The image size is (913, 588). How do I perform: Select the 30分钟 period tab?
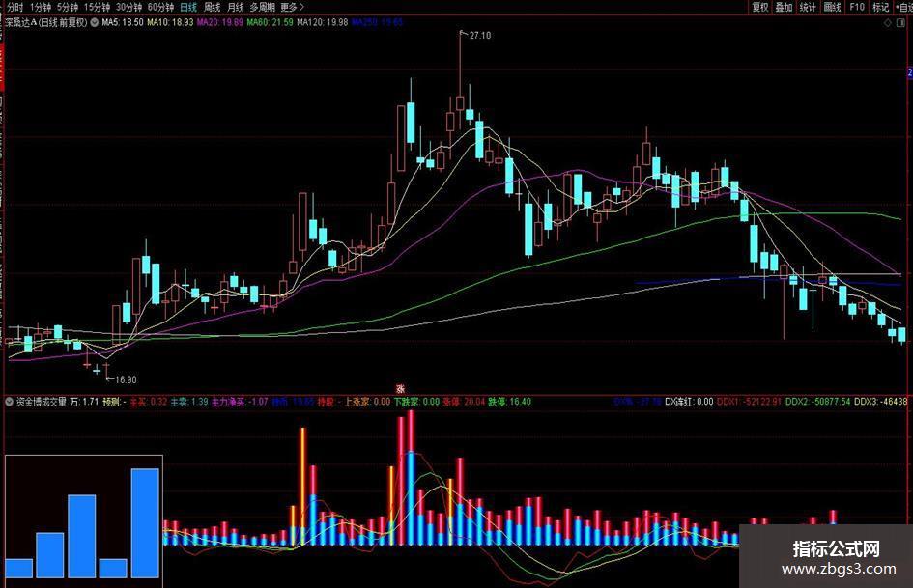pyautogui.click(x=128, y=7)
